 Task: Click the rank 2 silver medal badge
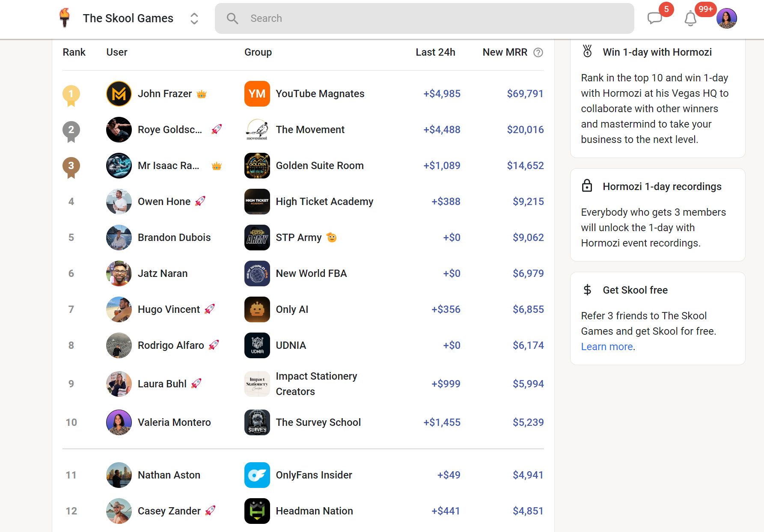coord(71,131)
